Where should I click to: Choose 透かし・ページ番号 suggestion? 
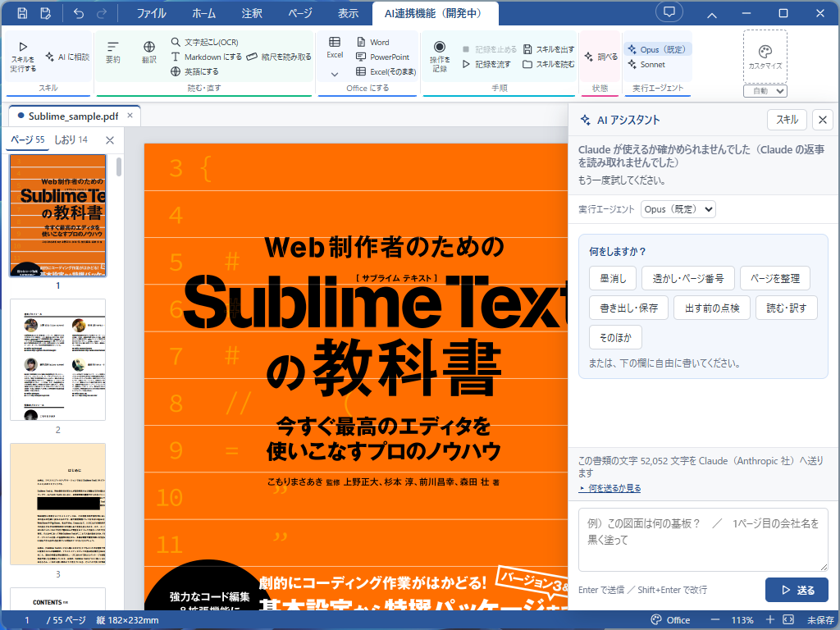point(688,278)
